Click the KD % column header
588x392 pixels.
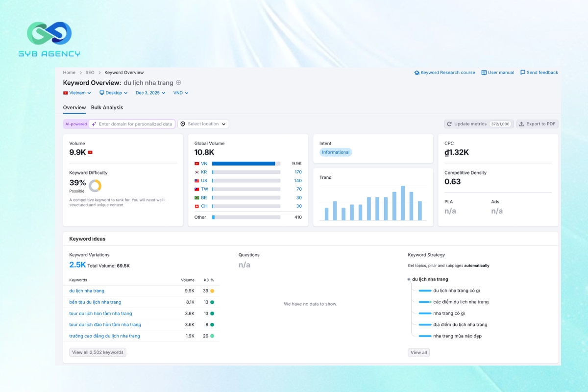coord(209,280)
